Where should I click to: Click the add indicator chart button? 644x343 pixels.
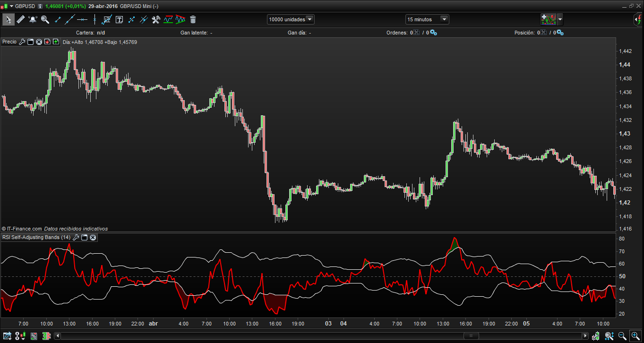click(549, 19)
